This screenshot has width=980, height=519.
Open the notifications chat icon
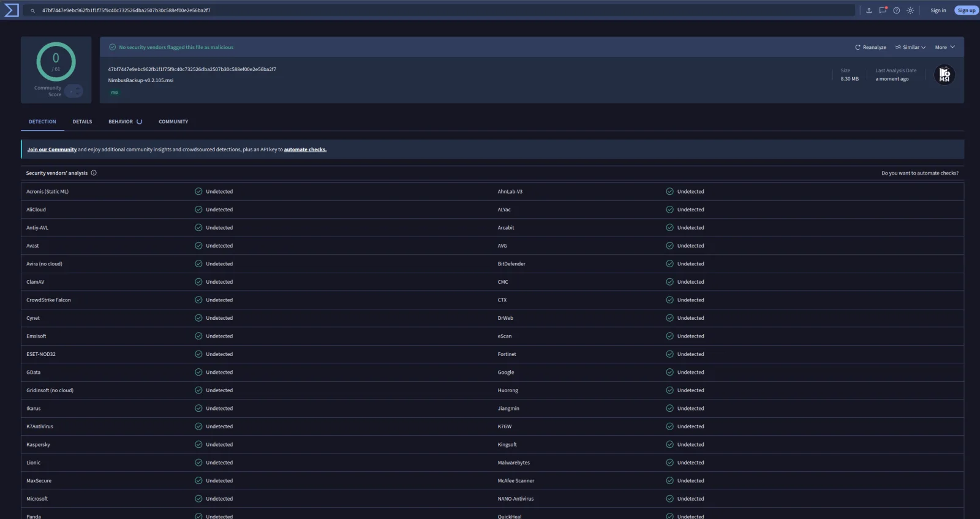coord(883,10)
